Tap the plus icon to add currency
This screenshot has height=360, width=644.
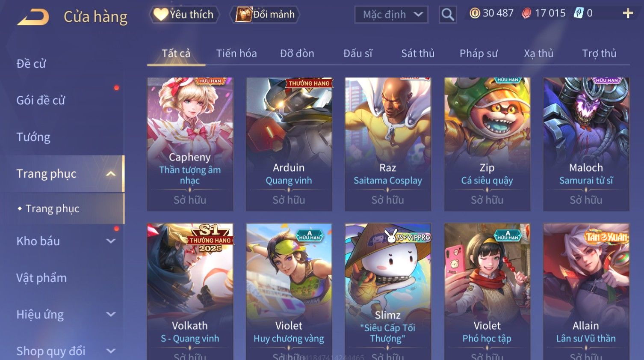click(628, 14)
